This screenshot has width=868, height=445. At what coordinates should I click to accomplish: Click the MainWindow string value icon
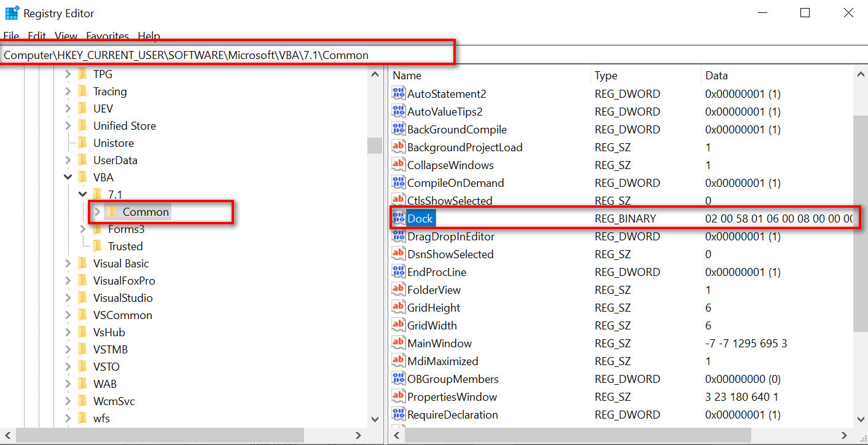[399, 344]
